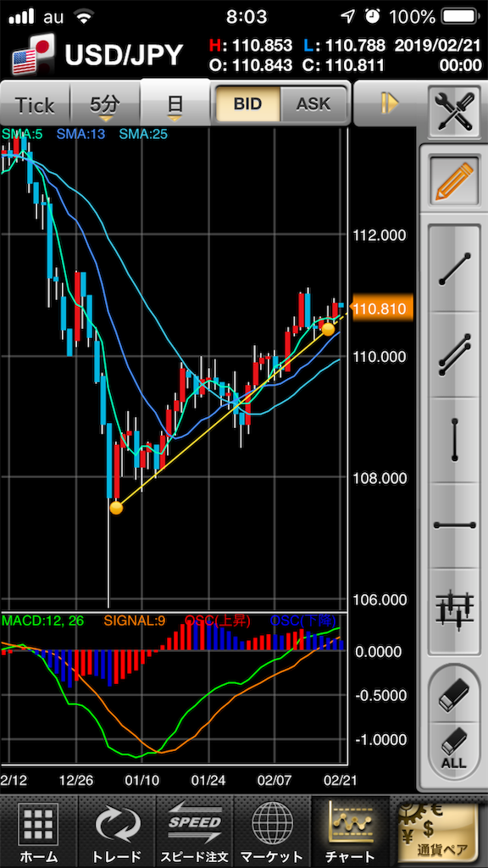Tap the SIGNAL:9 label
The width and height of the screenshot is (488, 868).
point(133,621)
